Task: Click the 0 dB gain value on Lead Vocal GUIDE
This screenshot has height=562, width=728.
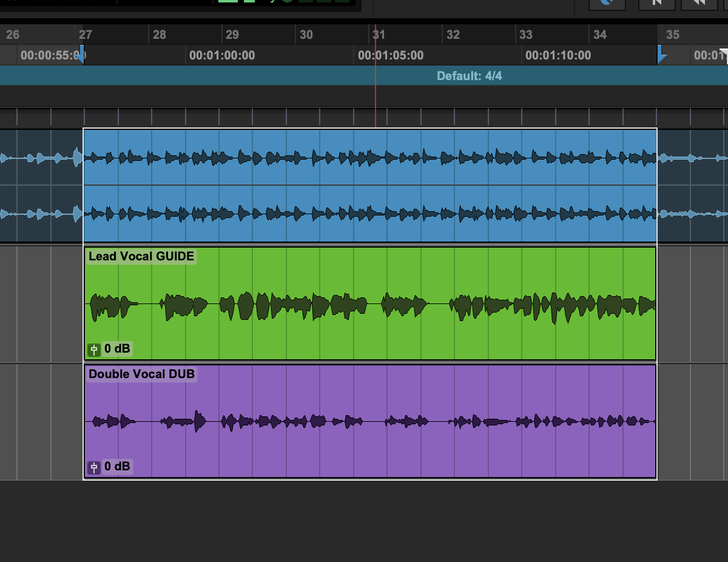Action: coord(117,349)
